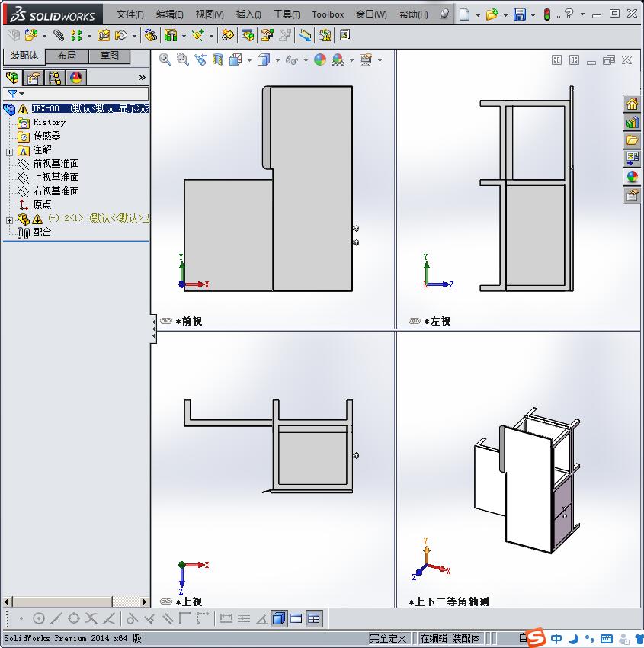
Task: Toggle the Grid snap
Action: pyautogui.click(x=244, y=618)
